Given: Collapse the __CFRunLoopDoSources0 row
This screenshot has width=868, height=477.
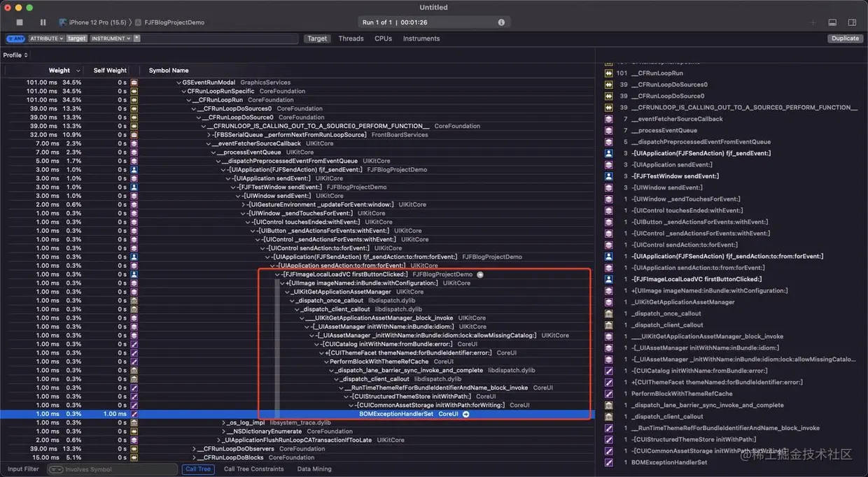Looking at the screenshot, I should point(193,108).
